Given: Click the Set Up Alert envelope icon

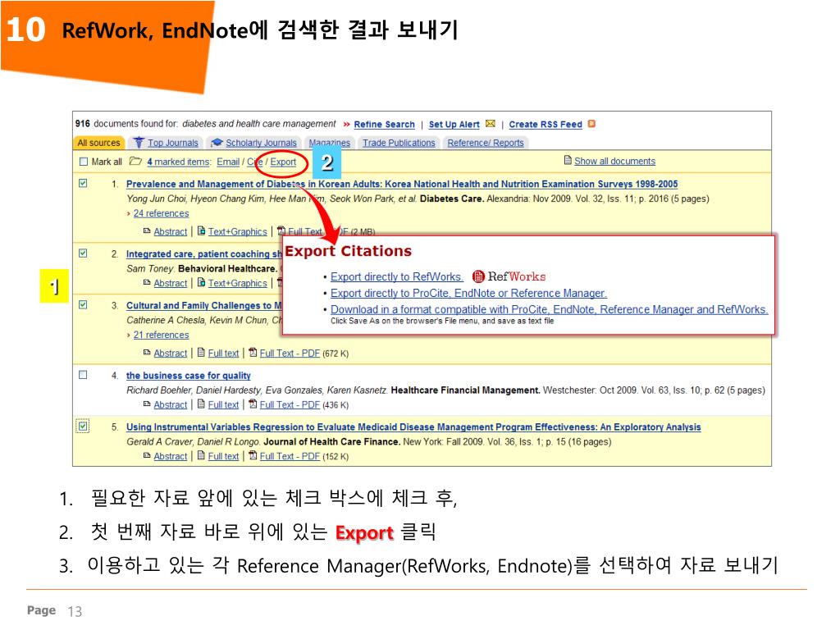Looking at the screenshot, I should pyautogui.click(x=491, y=124).
